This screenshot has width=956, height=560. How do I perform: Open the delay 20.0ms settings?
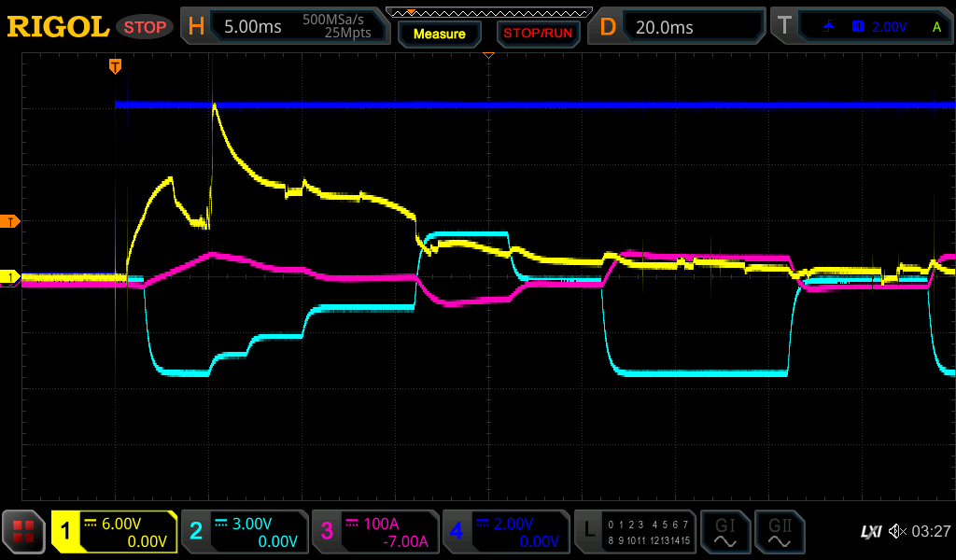(680, 27)
